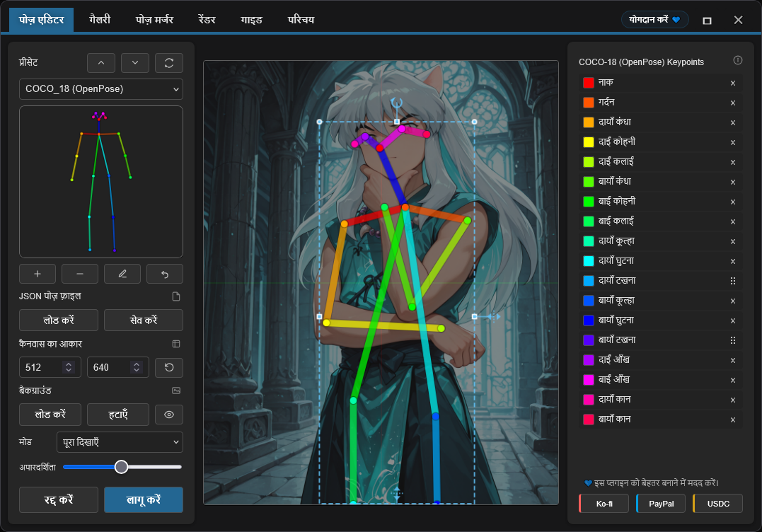Remove the बायाँ कंधा keypoint

[x=733, y=183]
